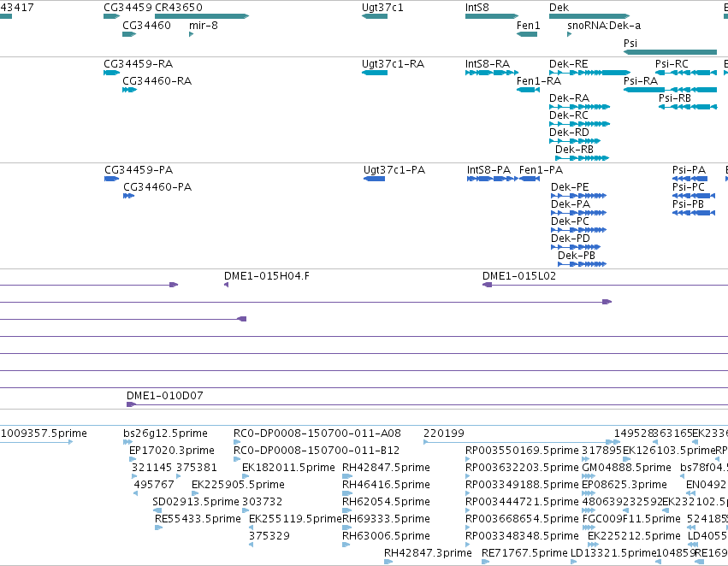
Task: Click protein CG34459-PA label
Action: tap(139, 170)
